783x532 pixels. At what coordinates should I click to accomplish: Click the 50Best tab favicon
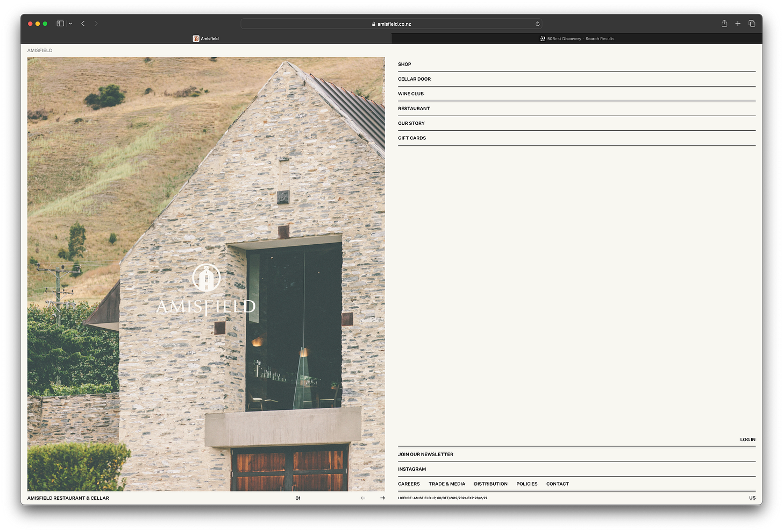point(543,39)
